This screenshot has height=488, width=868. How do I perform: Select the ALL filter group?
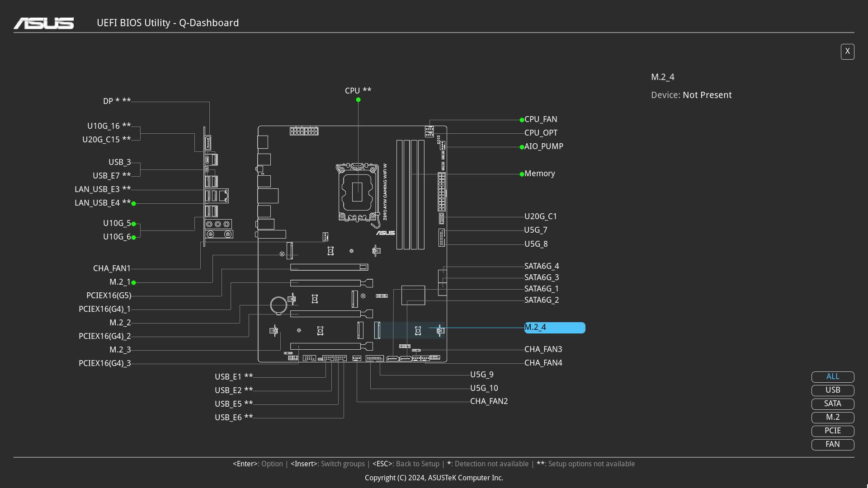tap(832, 377)
